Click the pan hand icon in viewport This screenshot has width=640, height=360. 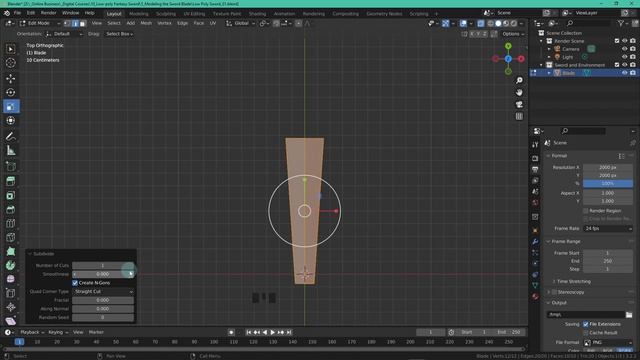(519, 93)
